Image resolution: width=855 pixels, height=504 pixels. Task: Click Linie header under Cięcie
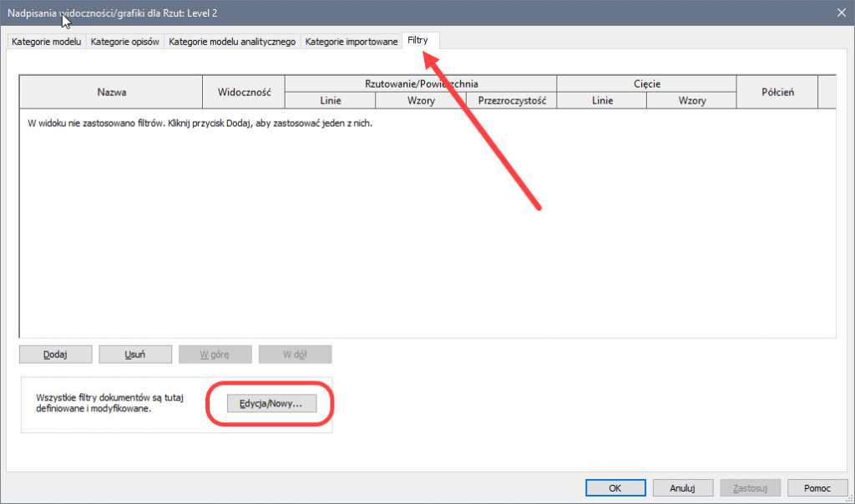coord(601,100)
